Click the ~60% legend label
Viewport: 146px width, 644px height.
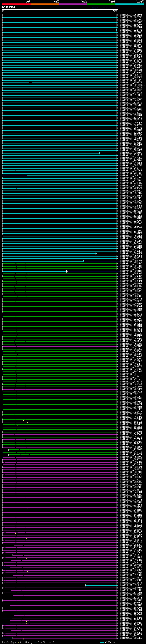click(84, 2)
